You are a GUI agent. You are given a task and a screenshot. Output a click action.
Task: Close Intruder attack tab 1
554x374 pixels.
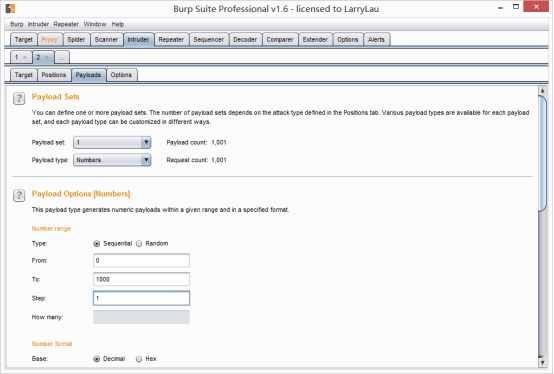tap(24, 57)
